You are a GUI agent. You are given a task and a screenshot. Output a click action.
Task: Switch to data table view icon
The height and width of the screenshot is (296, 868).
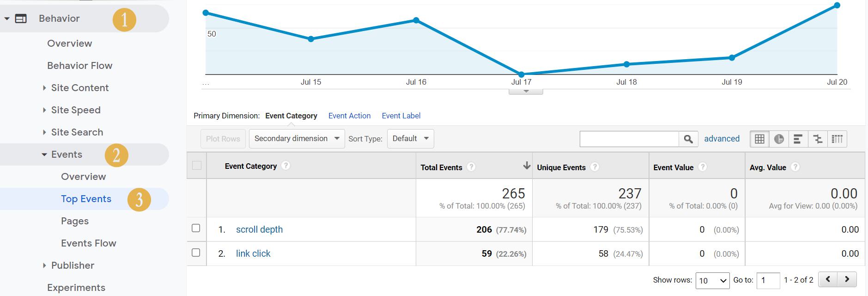pyautogui.click(x=759, y=139)
